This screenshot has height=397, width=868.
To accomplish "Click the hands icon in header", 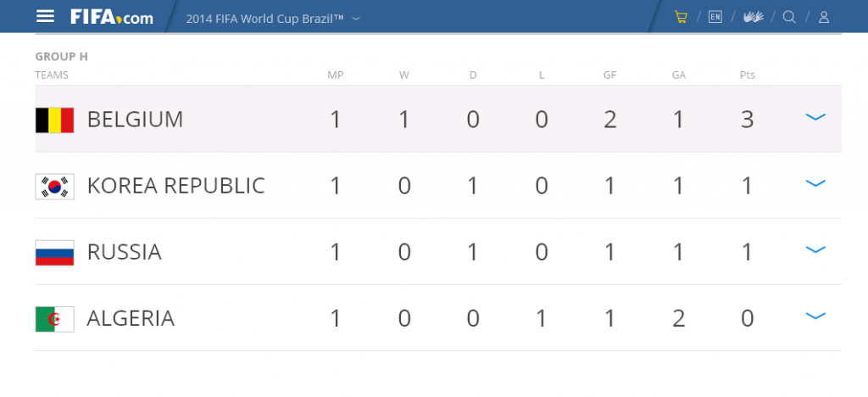I will (x=753, y=17).
